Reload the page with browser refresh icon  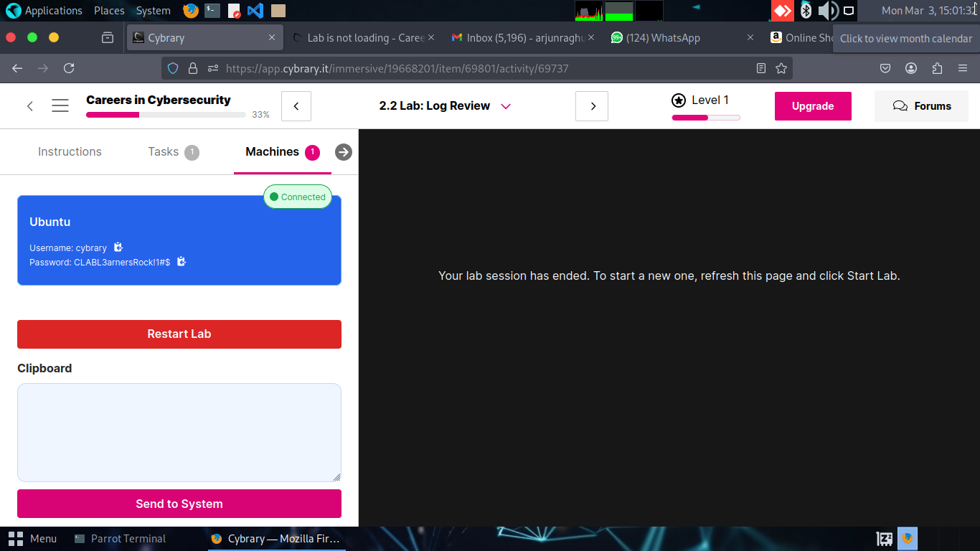click(69, 68)
